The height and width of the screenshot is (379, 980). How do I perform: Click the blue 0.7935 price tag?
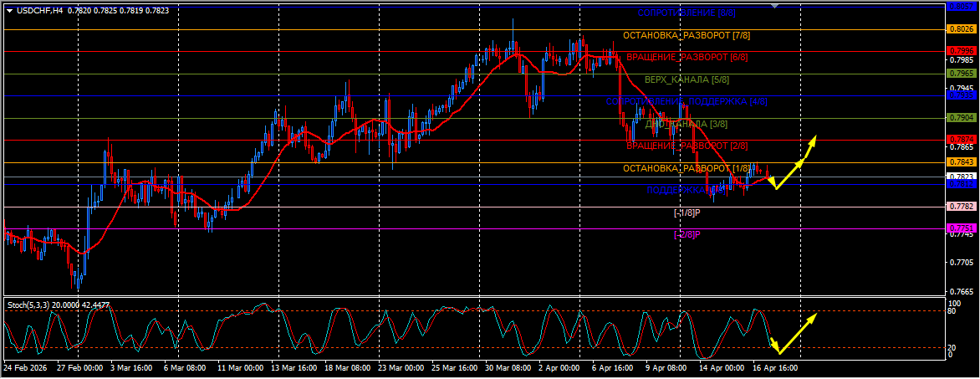962,95
